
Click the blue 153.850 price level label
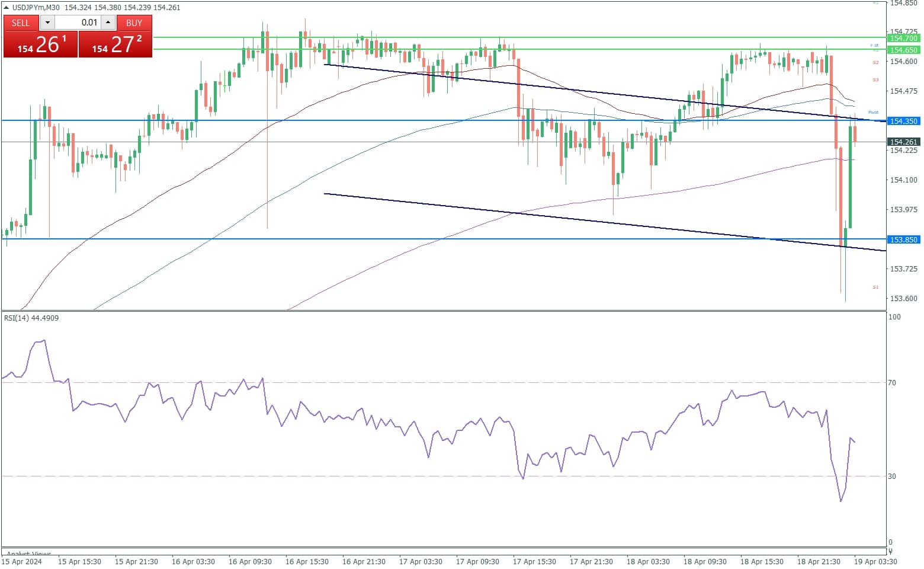(903, 239)
